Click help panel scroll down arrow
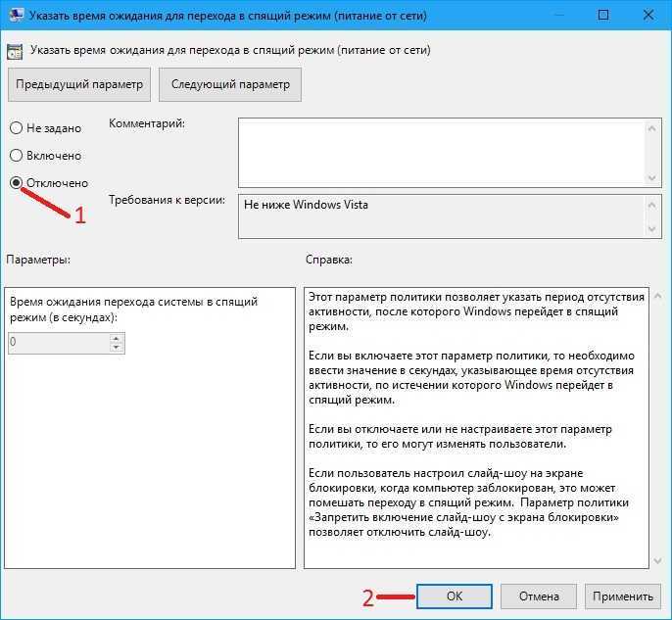Viewport: 672px width, 620px height. (657, 561)
